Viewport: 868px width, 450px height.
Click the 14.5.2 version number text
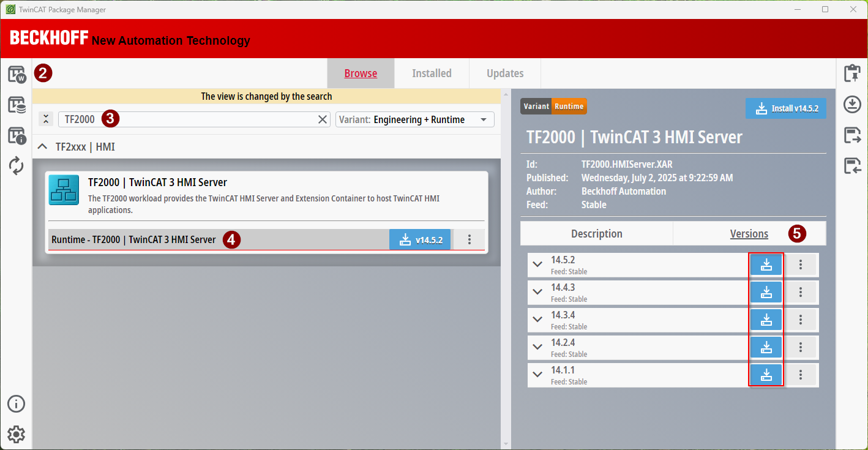[x=563, y=260]
